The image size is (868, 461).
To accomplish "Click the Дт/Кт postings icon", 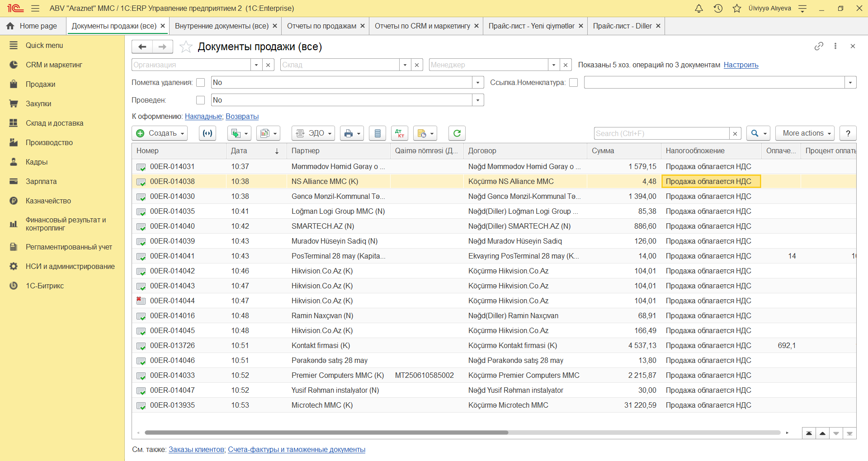I will (x=400, y=133).
